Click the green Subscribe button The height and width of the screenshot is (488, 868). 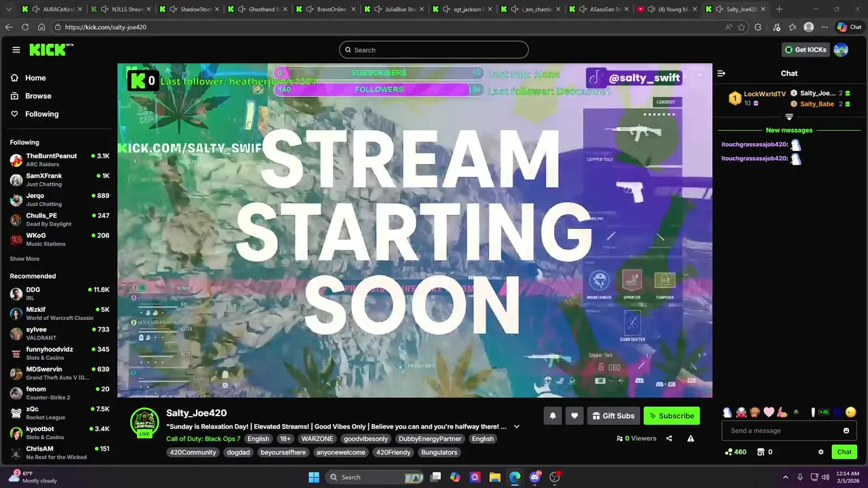(x=671, y=415)
